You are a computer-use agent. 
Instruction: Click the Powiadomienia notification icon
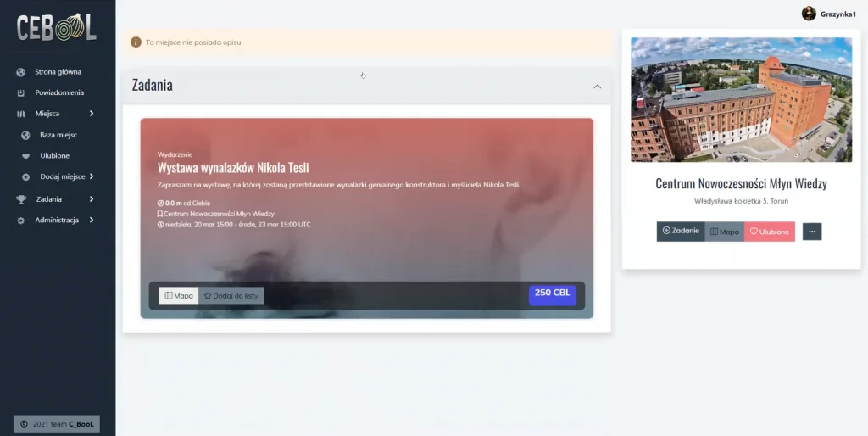point(21,93)
